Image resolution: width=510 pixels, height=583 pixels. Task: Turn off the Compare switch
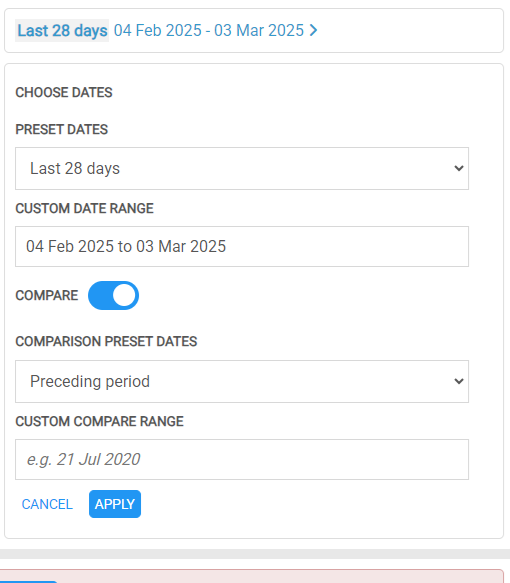point(113,296)
